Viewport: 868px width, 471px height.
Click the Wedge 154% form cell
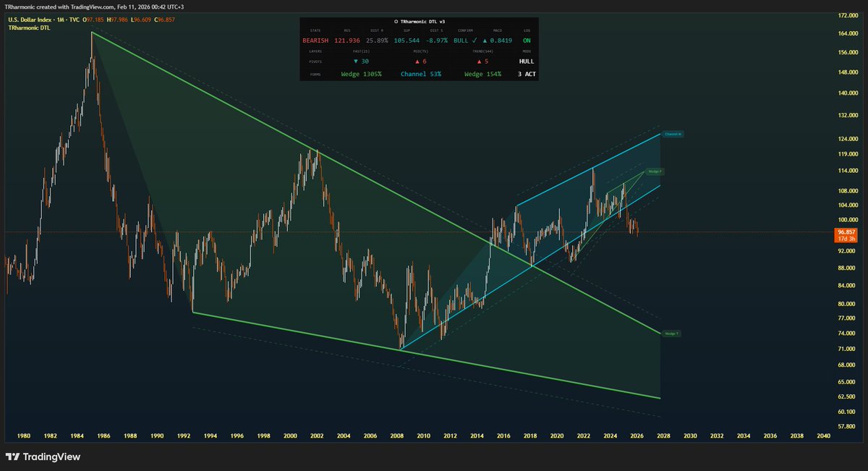(482, 75)
